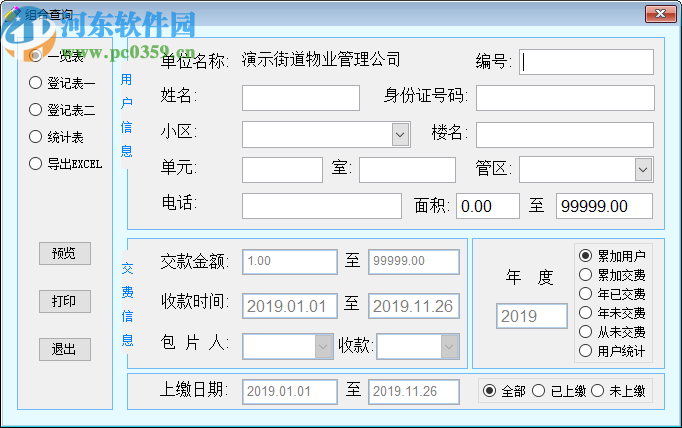Click 上缴日期 start date 2019.01.01

290,392
